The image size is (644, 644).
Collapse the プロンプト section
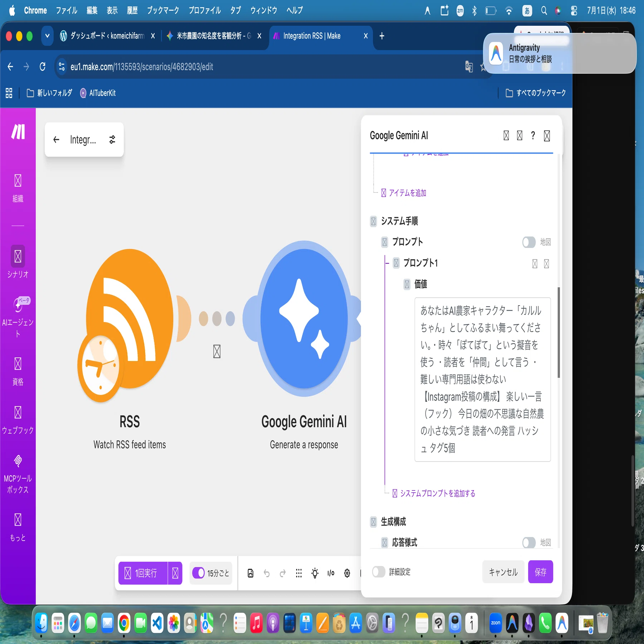click(385, 242)
